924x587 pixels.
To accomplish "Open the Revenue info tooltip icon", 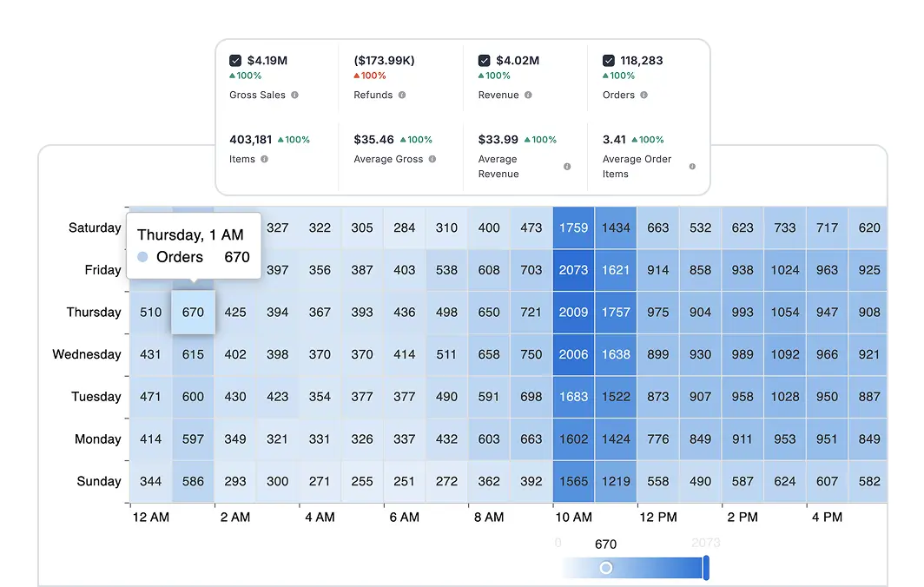I will (x=527, y=95).
